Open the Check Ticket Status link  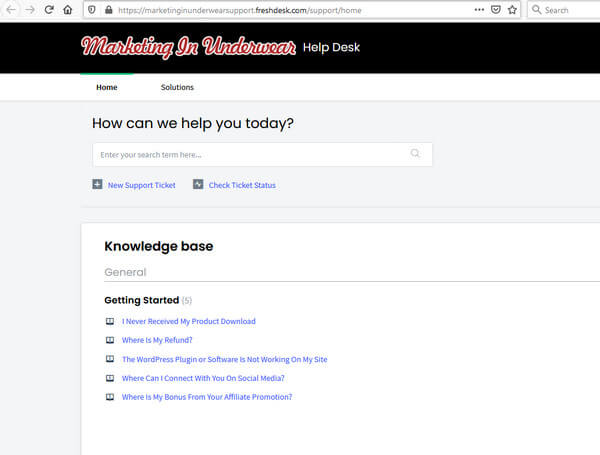pyautogui.click(x=242, y=185)
